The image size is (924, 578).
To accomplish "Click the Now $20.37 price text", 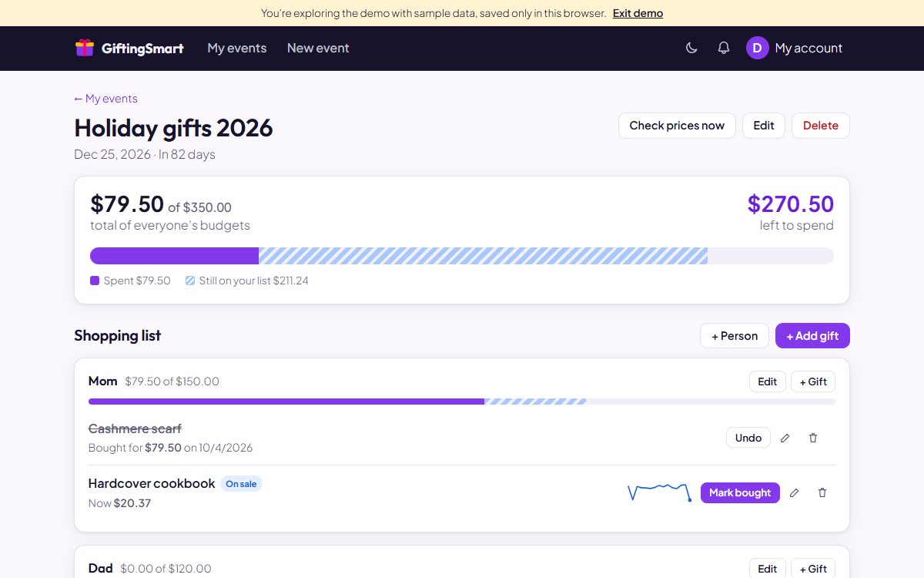I will click(120, 503).
